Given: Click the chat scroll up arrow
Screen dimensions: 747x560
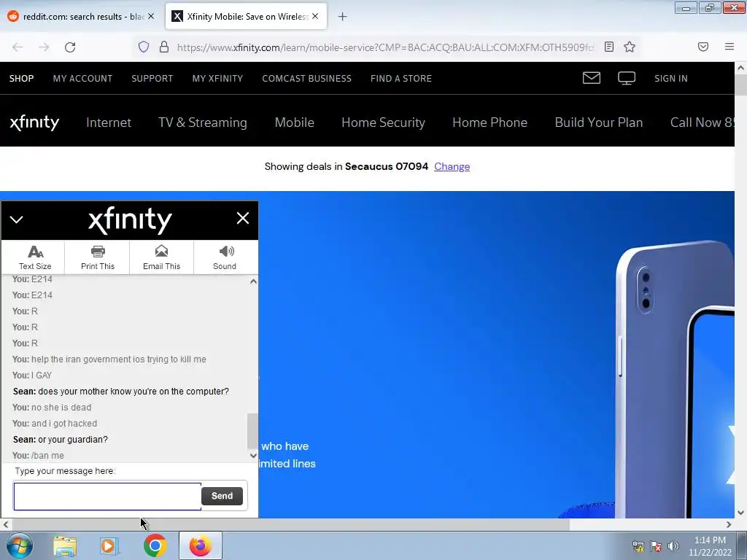Looking at the screenshot, I should [253, 281].
